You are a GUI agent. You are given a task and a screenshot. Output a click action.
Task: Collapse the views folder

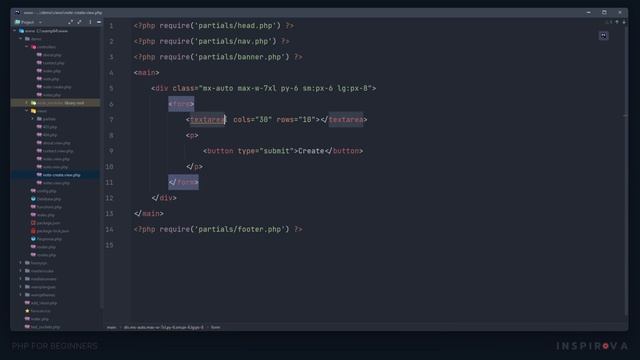coord(27,111)
